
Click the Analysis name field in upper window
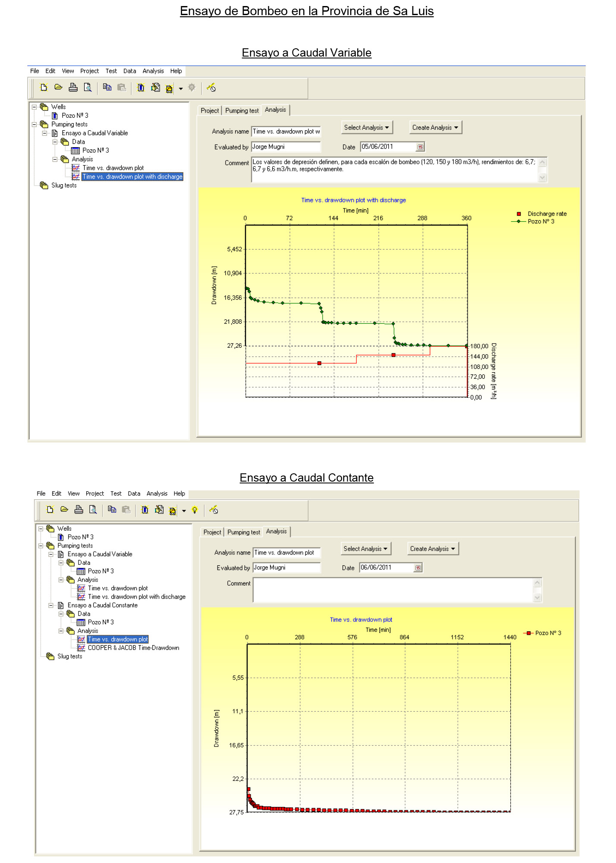coord(286,132)
